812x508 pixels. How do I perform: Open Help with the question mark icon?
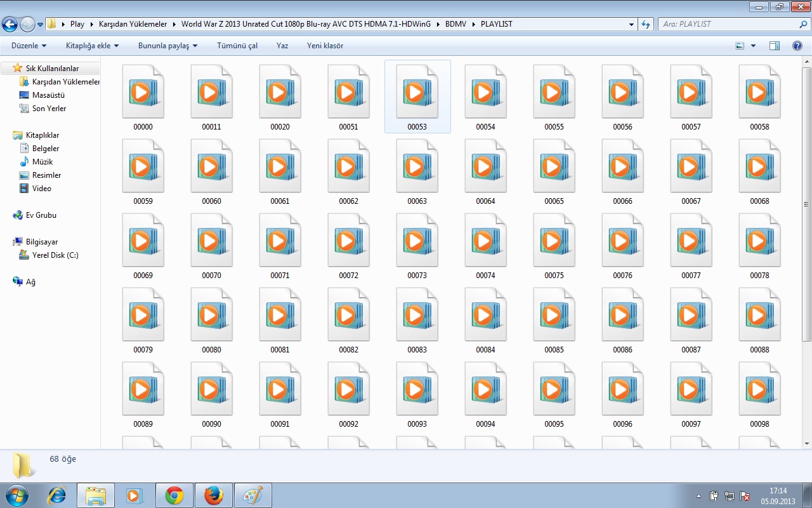(x=797, y=46)
